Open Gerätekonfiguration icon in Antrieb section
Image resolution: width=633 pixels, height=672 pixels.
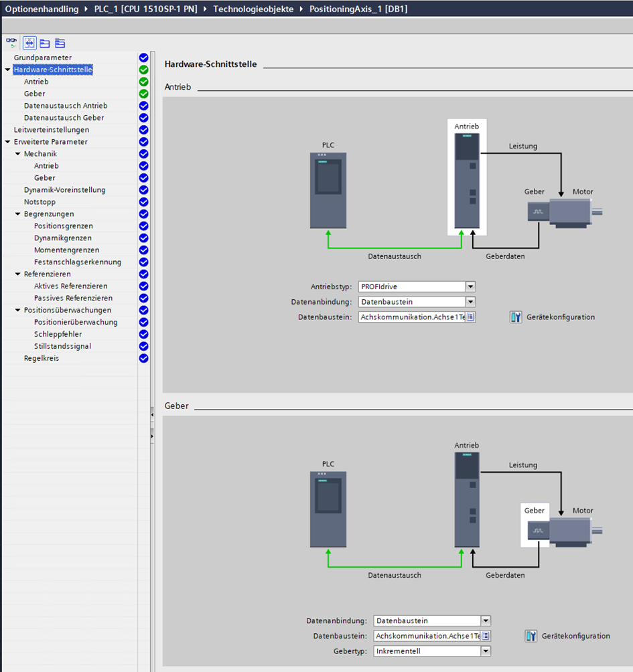pos(516,317)
